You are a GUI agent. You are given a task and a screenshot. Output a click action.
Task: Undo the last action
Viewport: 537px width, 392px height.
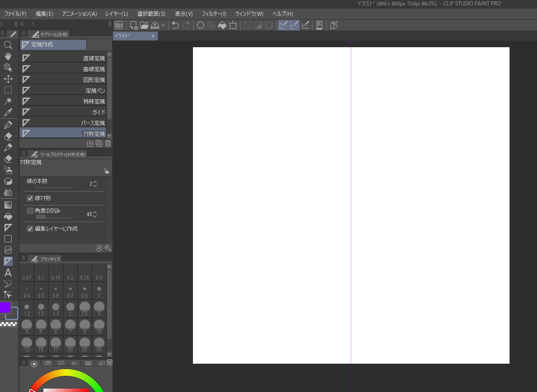(x=175, y=25)
